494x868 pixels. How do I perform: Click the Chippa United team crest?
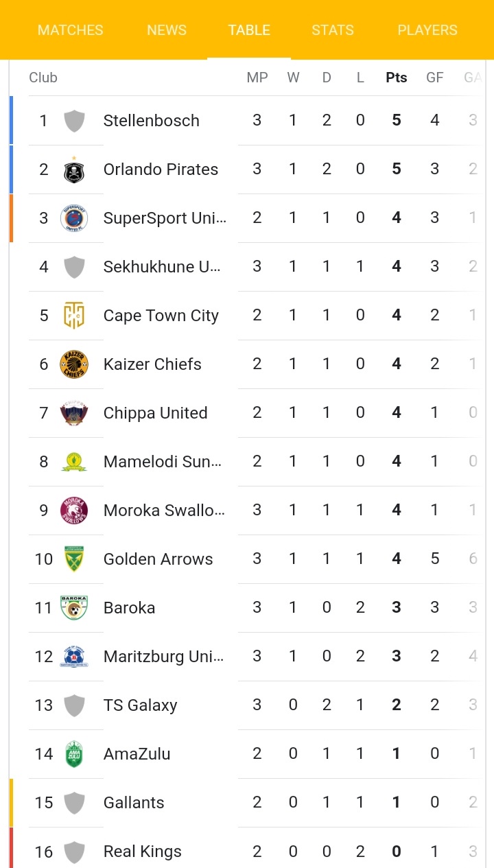74,413
